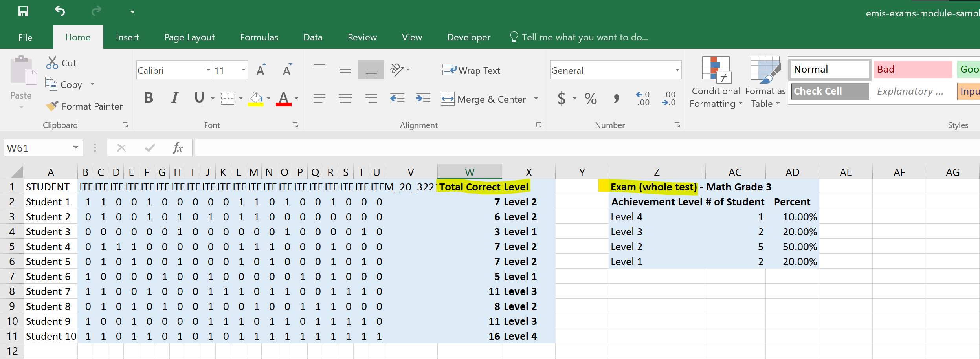Apply the Check Cell style
This screenshot has width=980, height=359.
coord(829,91)
